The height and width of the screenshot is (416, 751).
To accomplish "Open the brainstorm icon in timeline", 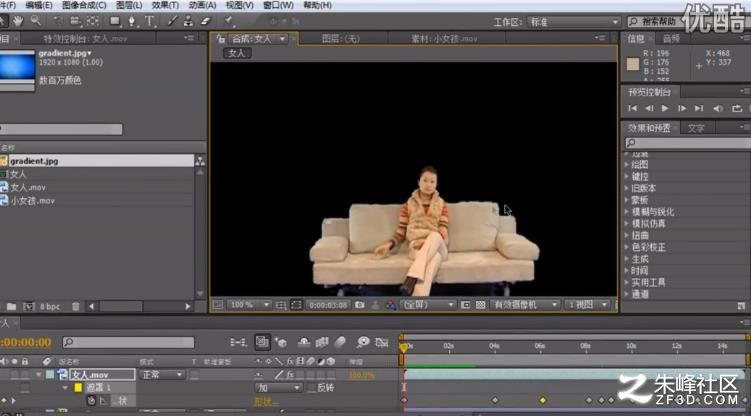I will pos(363,342).
